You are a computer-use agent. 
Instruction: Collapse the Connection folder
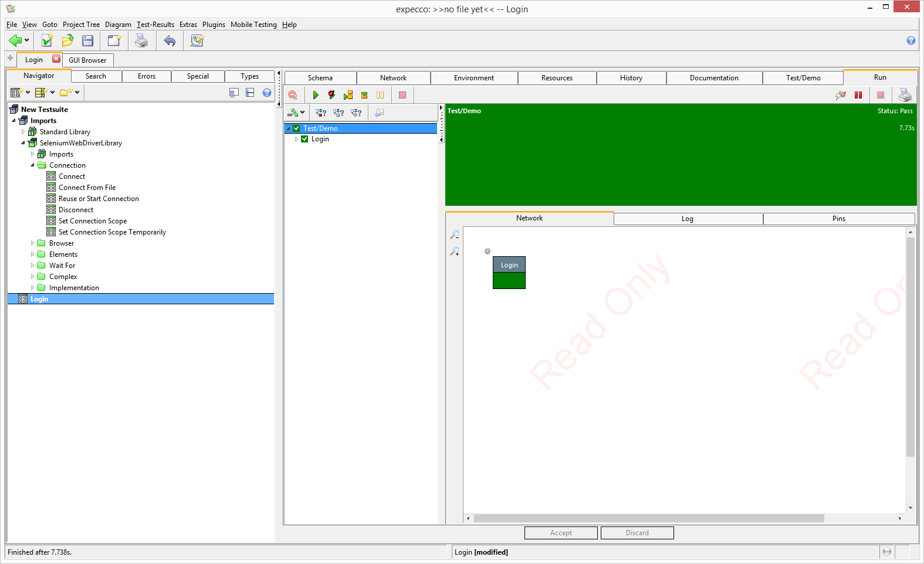click(32, 165)
